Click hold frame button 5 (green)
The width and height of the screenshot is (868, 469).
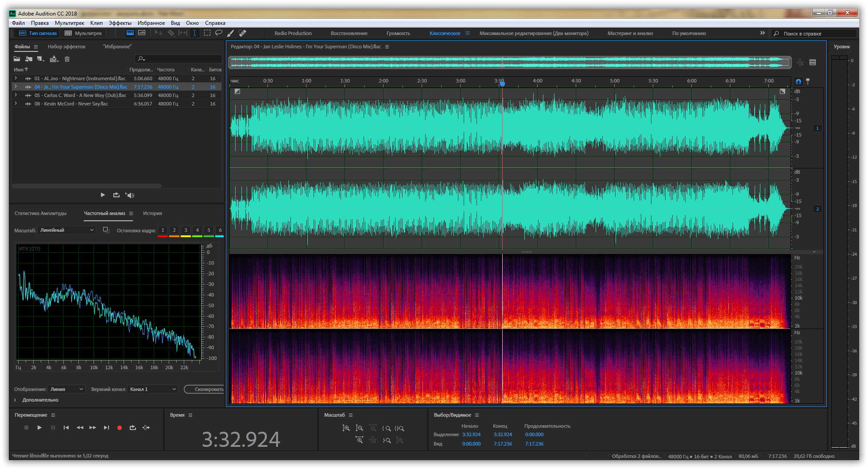click(209, 231)
